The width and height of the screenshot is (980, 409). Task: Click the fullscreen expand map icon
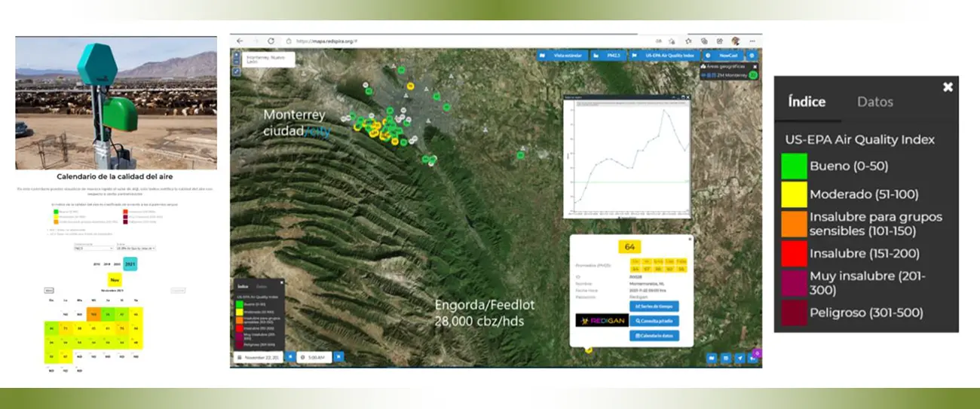[x=237, y=72]
